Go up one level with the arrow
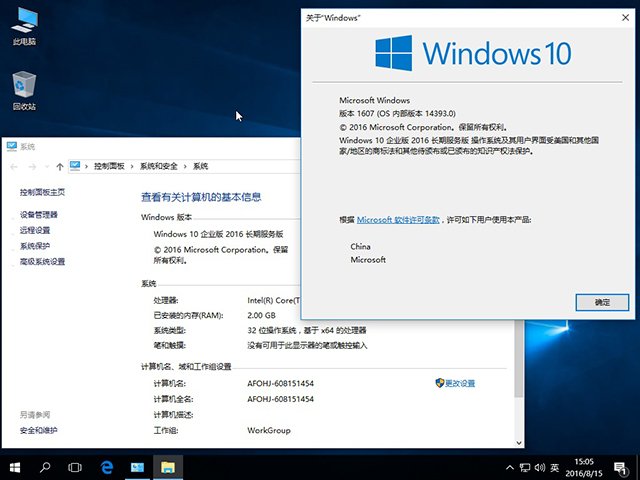 pos(60,167)
